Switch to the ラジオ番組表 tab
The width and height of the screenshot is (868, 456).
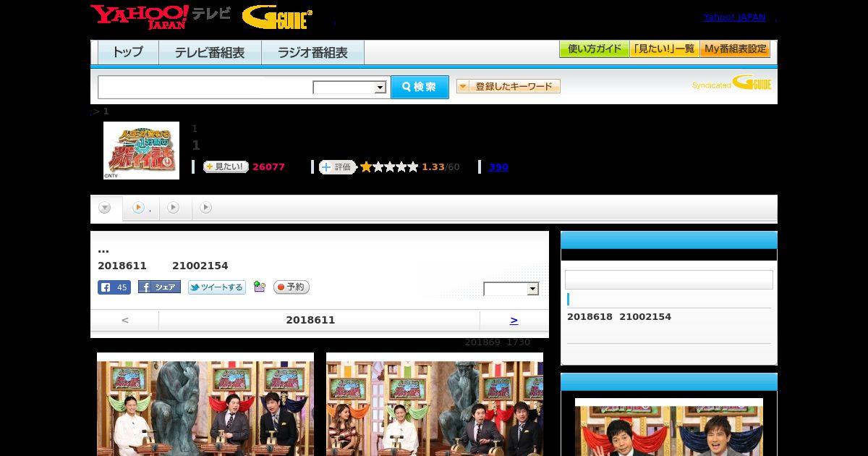pos(312,52)
